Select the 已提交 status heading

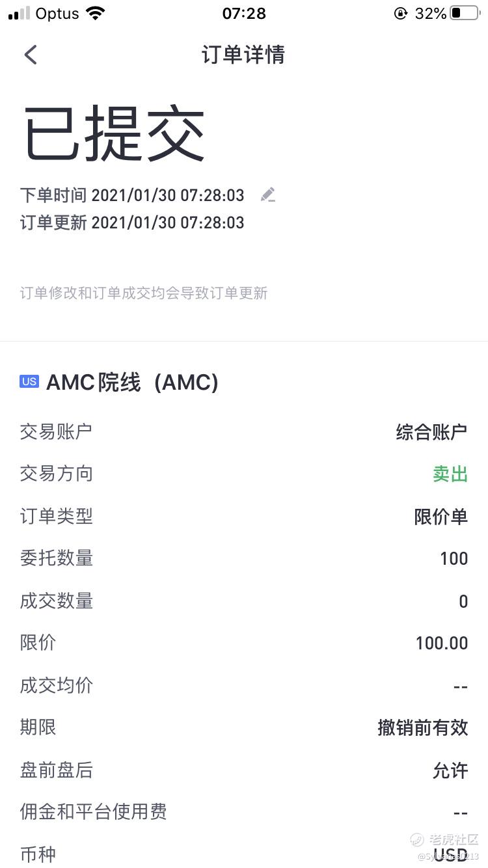click(115, 133)
